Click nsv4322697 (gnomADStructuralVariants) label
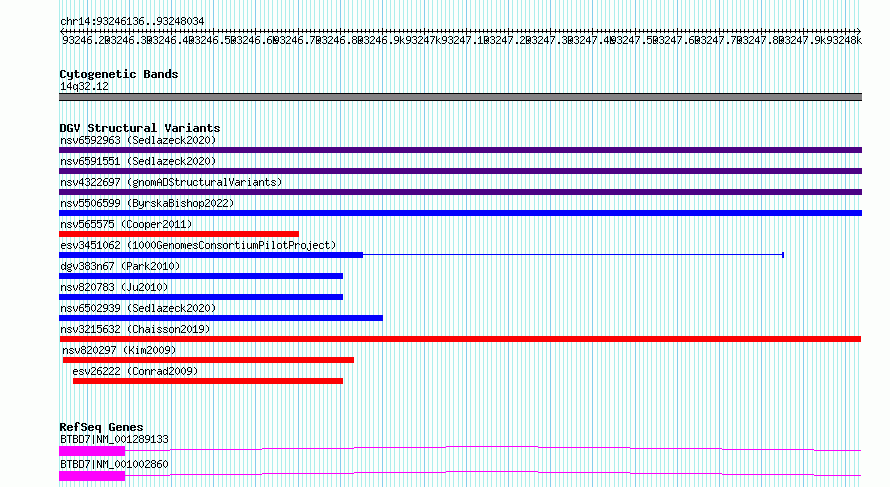The height and width of the screenshot is (487, 890). [171, 182]
